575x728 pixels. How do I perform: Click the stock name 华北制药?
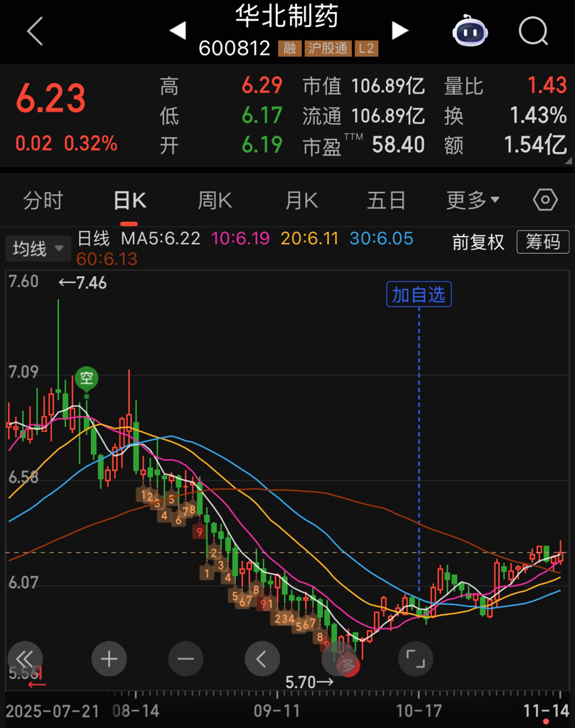pyautogui.click(x=287, y=17)
